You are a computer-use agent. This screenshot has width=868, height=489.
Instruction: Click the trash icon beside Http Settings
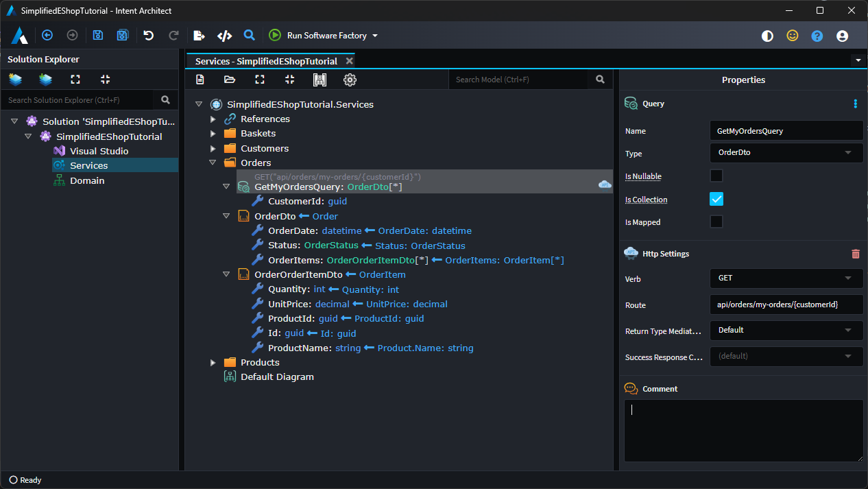[856, 254]
